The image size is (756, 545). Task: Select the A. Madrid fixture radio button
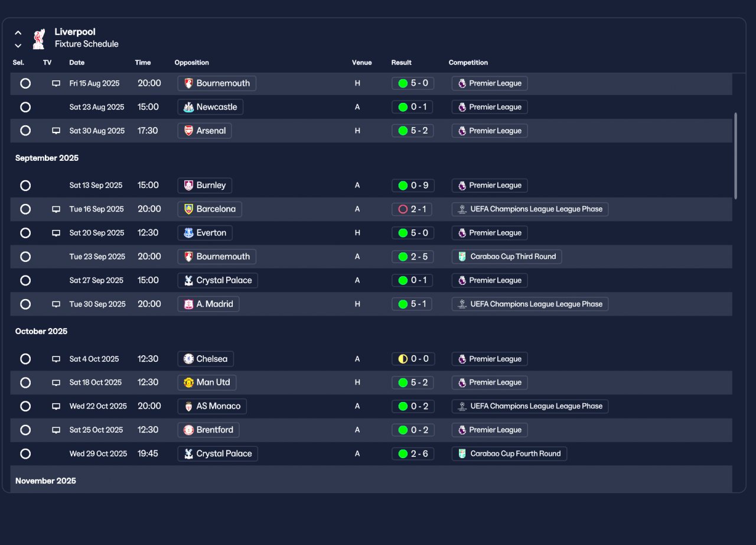tap(25, 304)
